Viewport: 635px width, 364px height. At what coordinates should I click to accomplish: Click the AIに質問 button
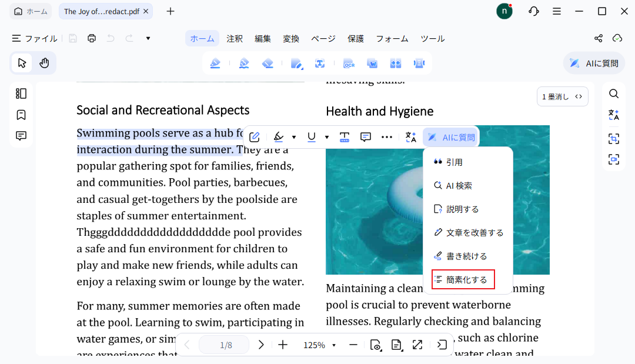(450, 137)
